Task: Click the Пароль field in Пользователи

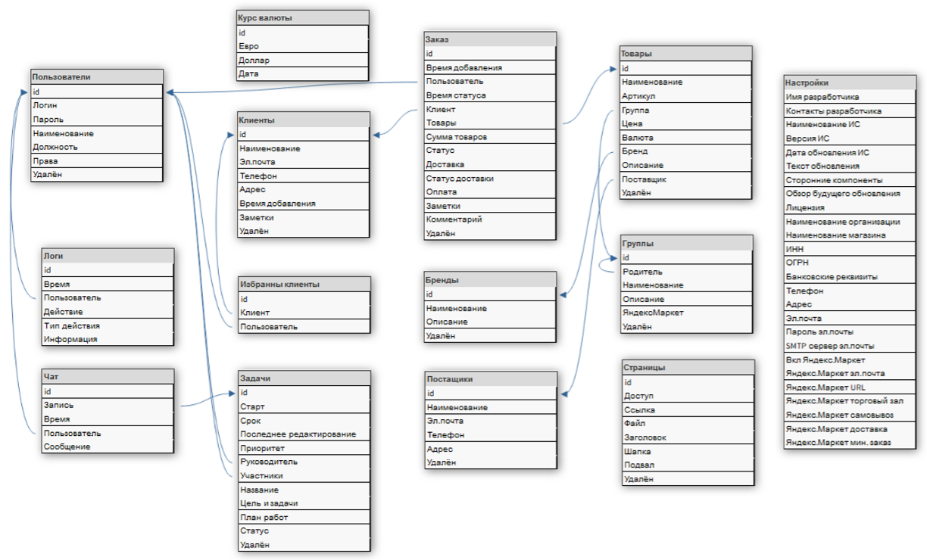Action: 97,119
